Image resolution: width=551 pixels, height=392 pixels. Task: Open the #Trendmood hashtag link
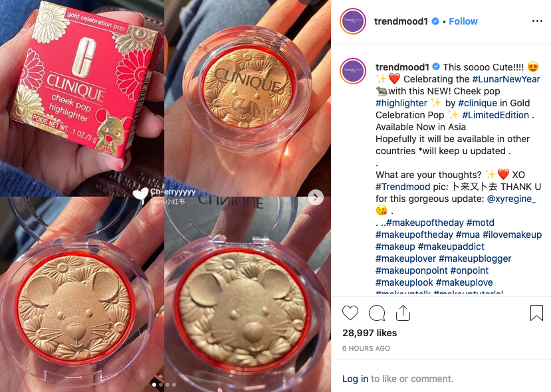coord(403,187)
